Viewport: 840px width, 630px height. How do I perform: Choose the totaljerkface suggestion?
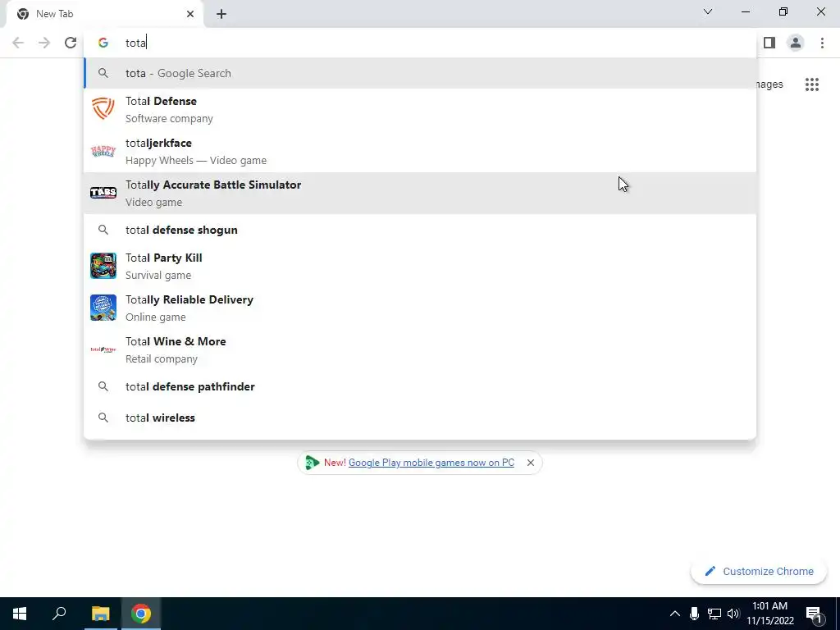click(x=420, y=151)
